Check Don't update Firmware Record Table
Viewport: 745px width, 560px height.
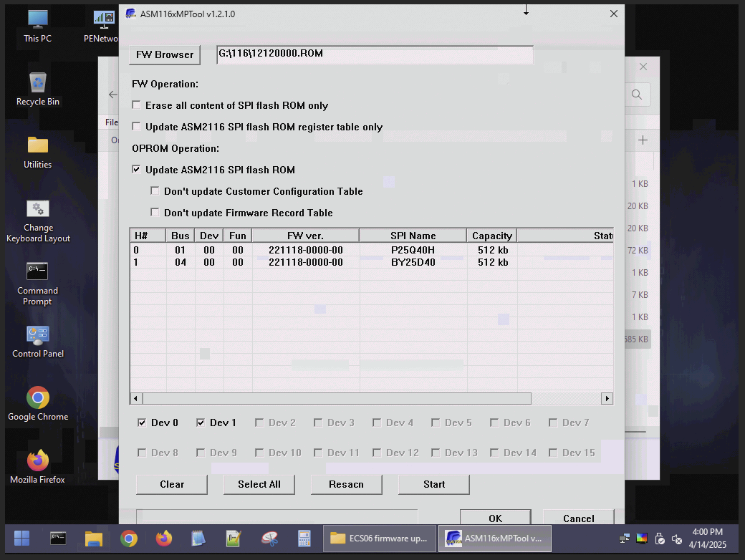155,212
